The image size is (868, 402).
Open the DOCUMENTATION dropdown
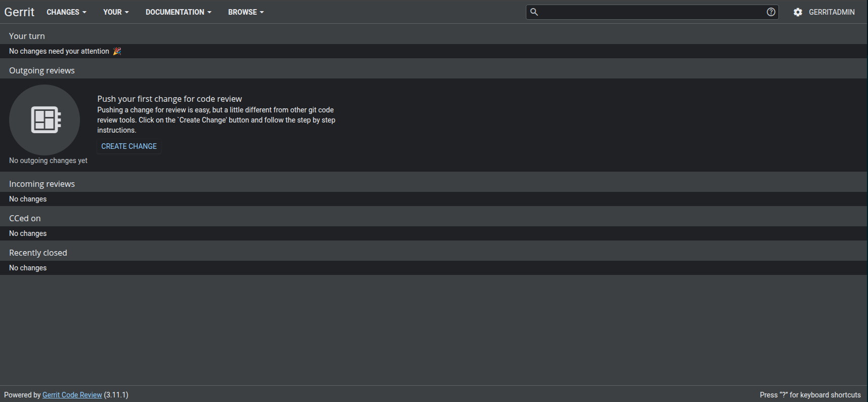pyautogui.click(x=178, y=12)
